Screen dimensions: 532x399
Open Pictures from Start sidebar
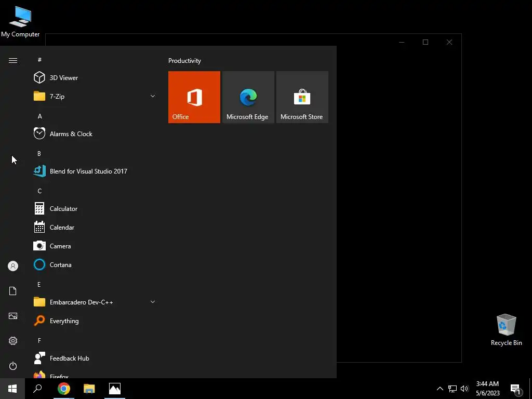(x=13, y=316)
